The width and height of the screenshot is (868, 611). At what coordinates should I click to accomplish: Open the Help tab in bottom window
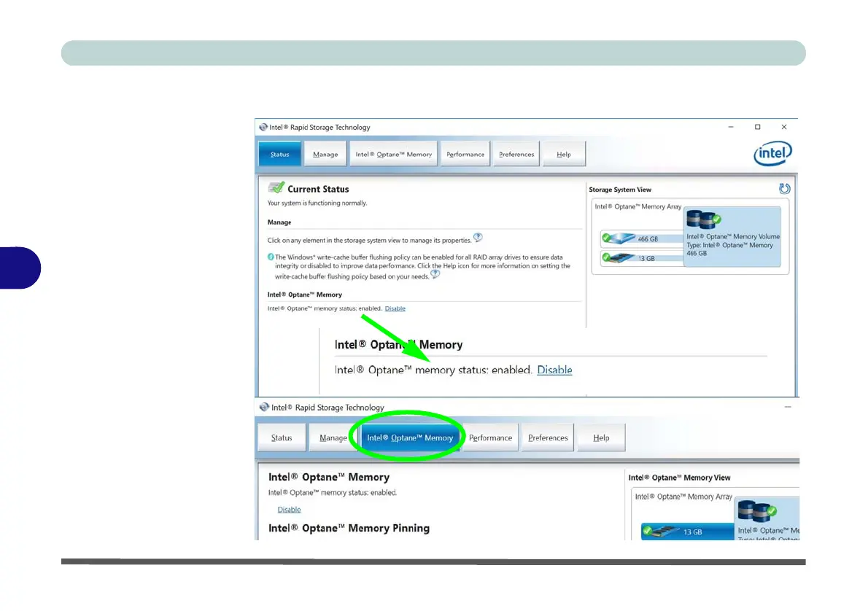601,437
